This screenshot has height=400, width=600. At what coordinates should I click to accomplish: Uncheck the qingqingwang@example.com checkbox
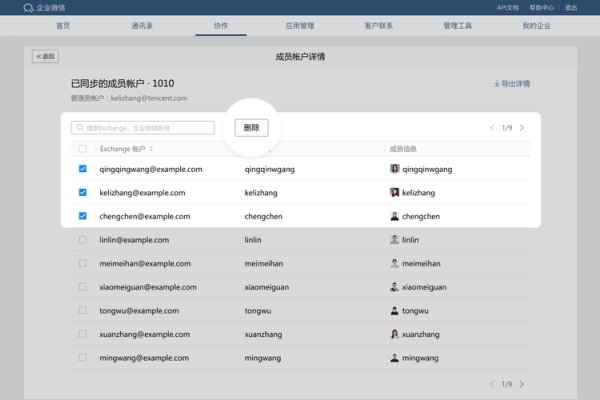click(83, 169)
